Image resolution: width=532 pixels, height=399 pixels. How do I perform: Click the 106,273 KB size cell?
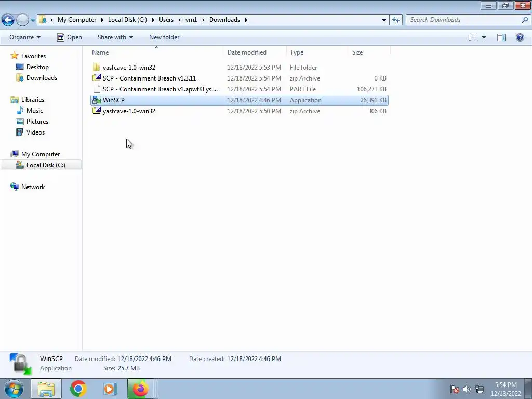[x=371, y=89]
